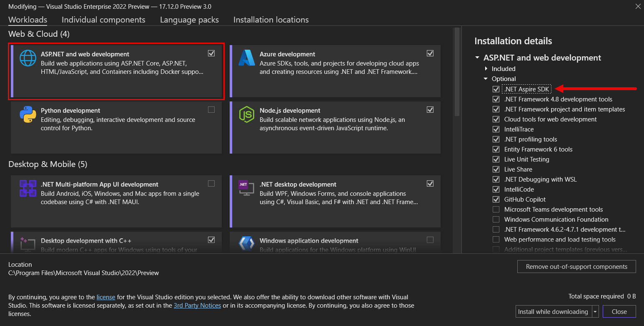Enable Windows application development workload
The width and height of the screenshot is (644, 326).
[x=430, y=240]
